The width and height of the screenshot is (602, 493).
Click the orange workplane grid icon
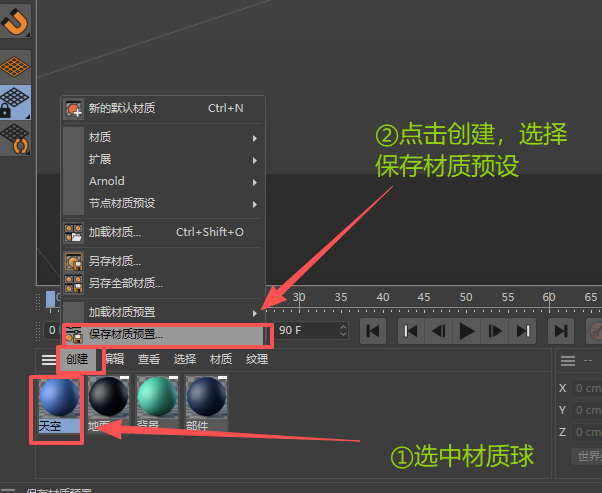coord(15,67)
